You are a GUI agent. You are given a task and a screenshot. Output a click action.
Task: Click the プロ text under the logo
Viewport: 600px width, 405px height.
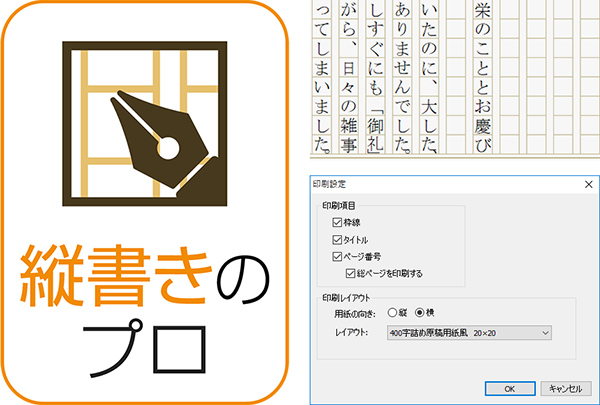point(146,348)
